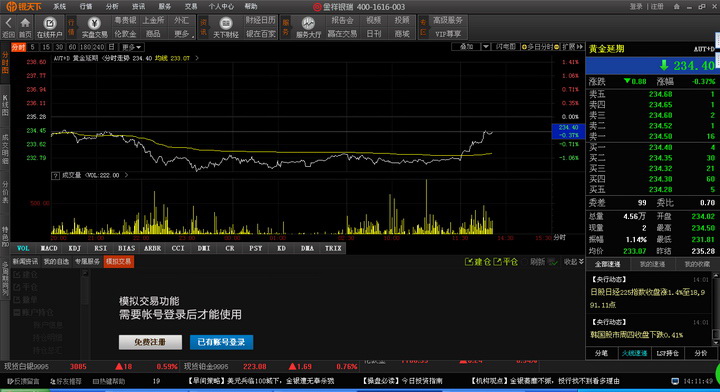720x392 pixels.
Task: Click the 平仓 close position icon
Action: coord(497,262)
